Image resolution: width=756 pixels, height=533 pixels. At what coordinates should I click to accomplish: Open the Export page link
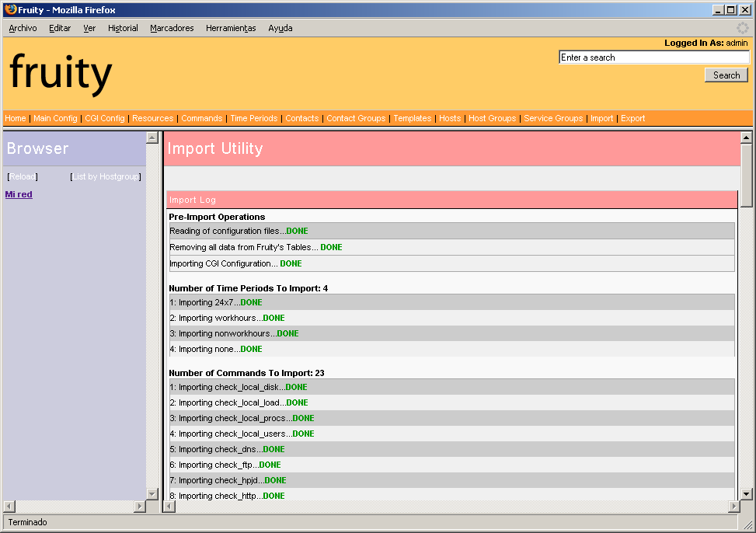pyautogui.click(x=632, y=118)
